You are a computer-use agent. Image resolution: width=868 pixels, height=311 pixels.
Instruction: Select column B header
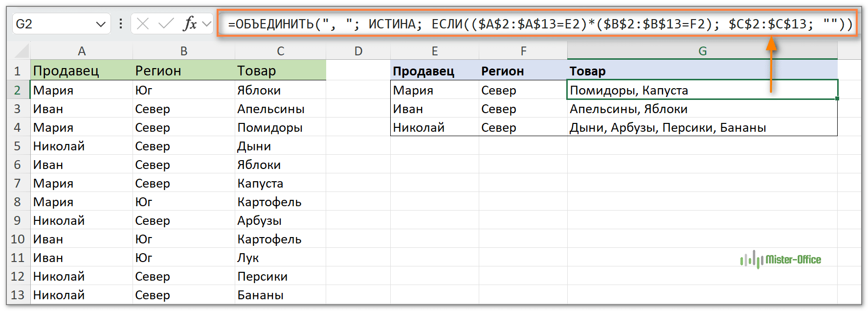tap(184, 51)
